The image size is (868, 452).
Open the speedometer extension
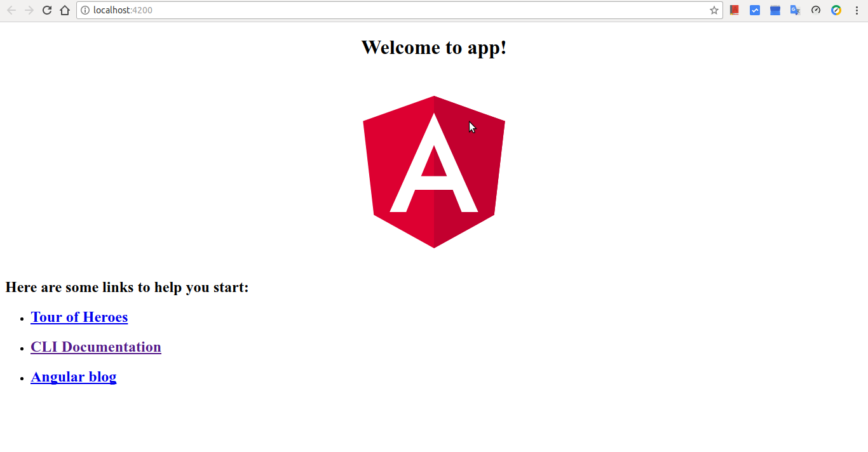tap(816, 10)
